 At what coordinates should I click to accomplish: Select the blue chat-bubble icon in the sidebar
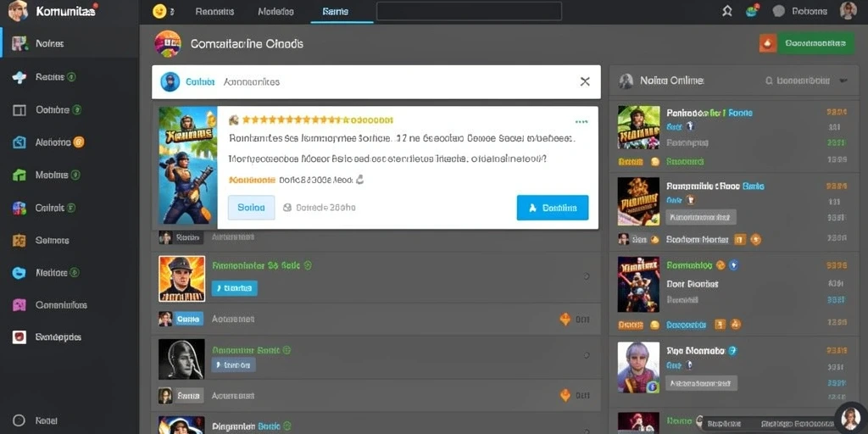[19, 272]
